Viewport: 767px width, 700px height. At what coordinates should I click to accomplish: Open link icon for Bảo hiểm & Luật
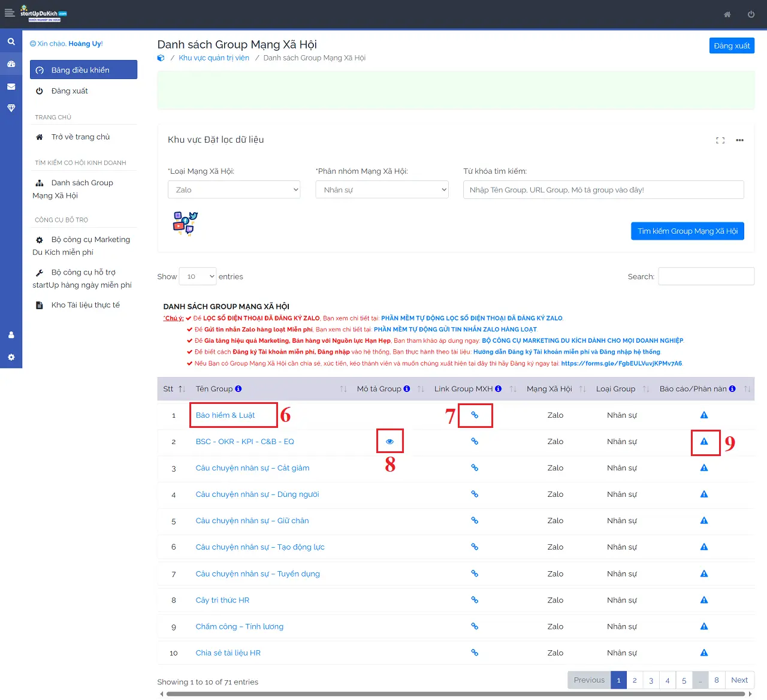coord(475,415)
